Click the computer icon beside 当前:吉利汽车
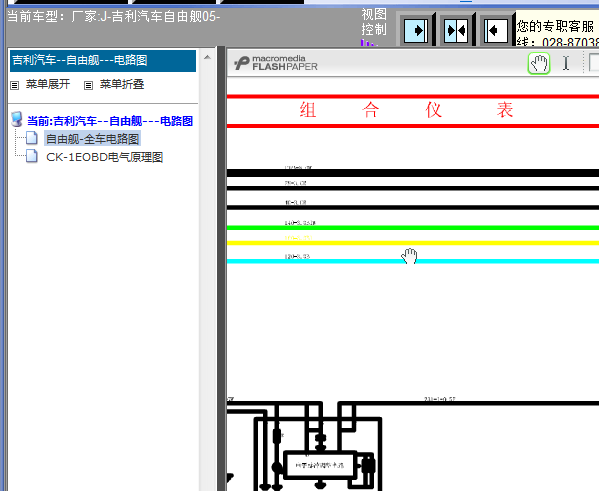The width and height of the screenshot is (599, 491). click(x=17, y=120)
